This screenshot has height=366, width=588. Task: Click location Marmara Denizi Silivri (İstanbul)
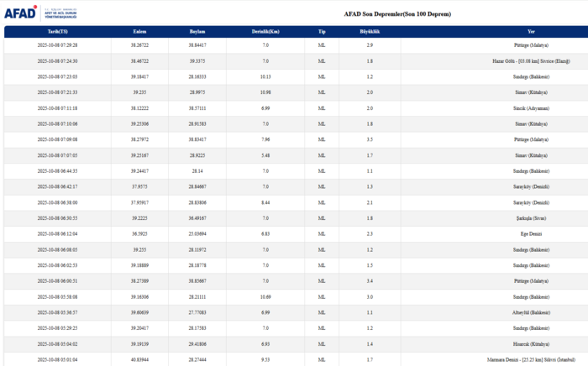click(x=531, y=359)
